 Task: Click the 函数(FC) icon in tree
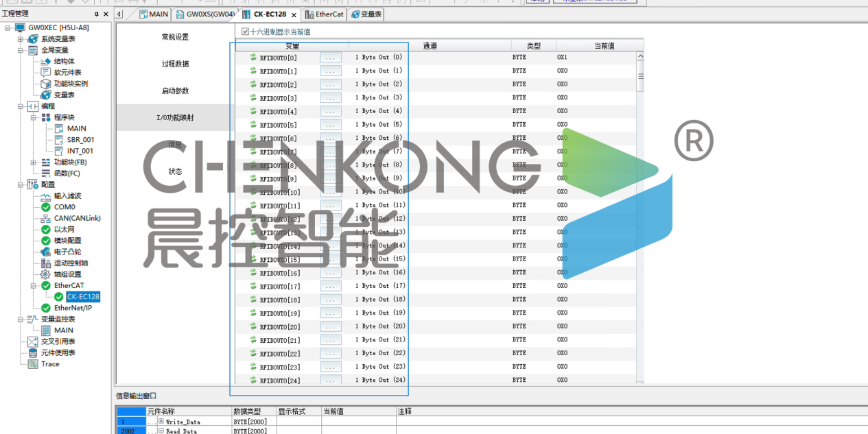(x=46, y=173)
